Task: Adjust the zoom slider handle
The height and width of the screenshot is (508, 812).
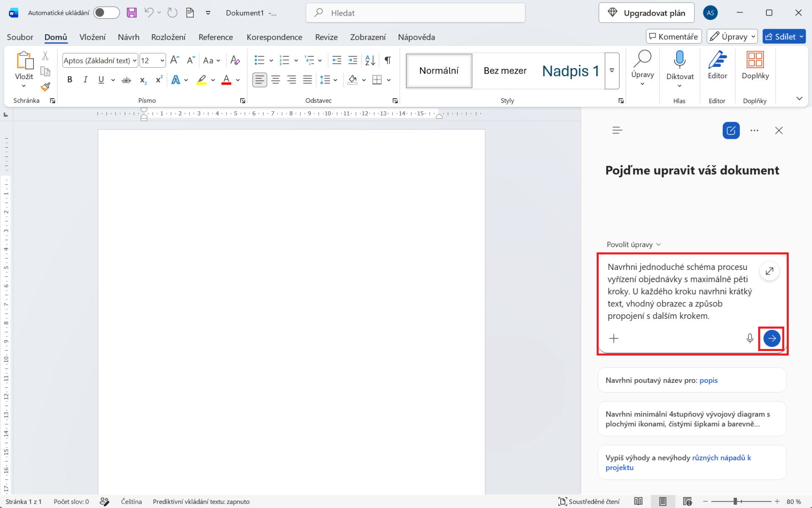Action: click(735, 501)
